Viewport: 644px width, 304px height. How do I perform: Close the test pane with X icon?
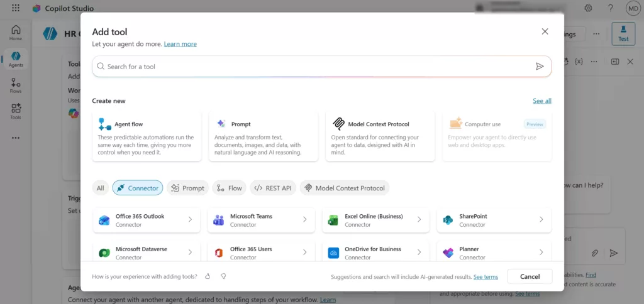pos(630,62)
